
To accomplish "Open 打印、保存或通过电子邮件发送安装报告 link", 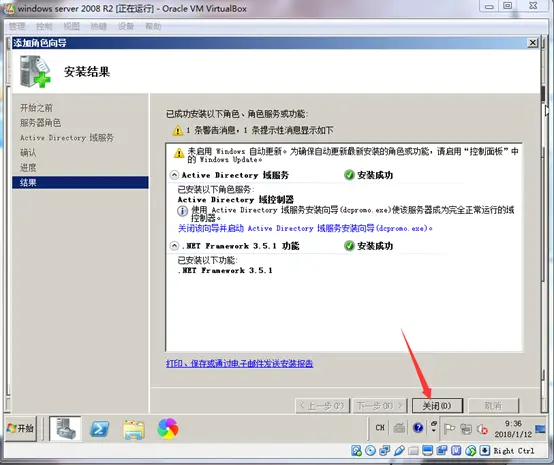I will pos(240,363).
